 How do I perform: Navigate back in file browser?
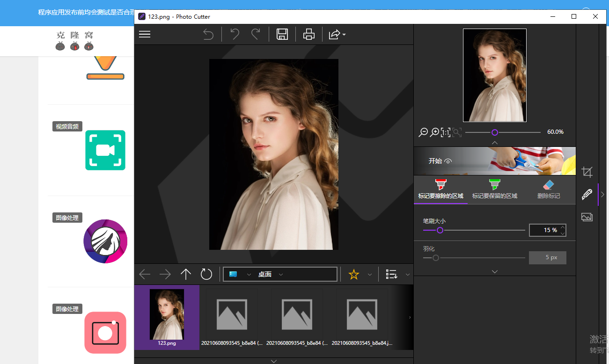point(145,274)
